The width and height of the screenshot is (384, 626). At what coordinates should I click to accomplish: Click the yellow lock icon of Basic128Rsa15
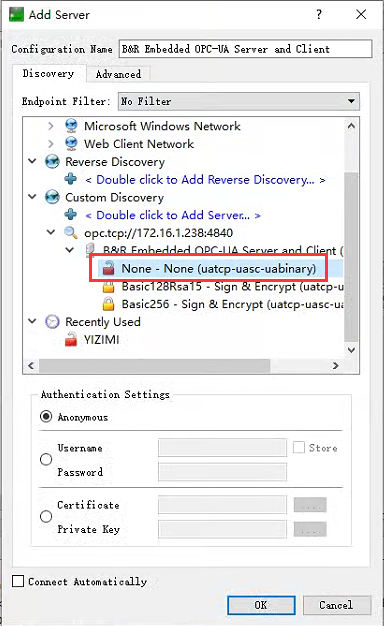click(109, 287)
